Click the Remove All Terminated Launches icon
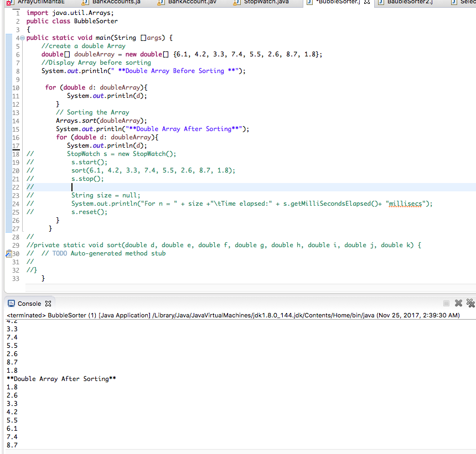Viewport: 476px width, 454px height. (x=470, y=303)
